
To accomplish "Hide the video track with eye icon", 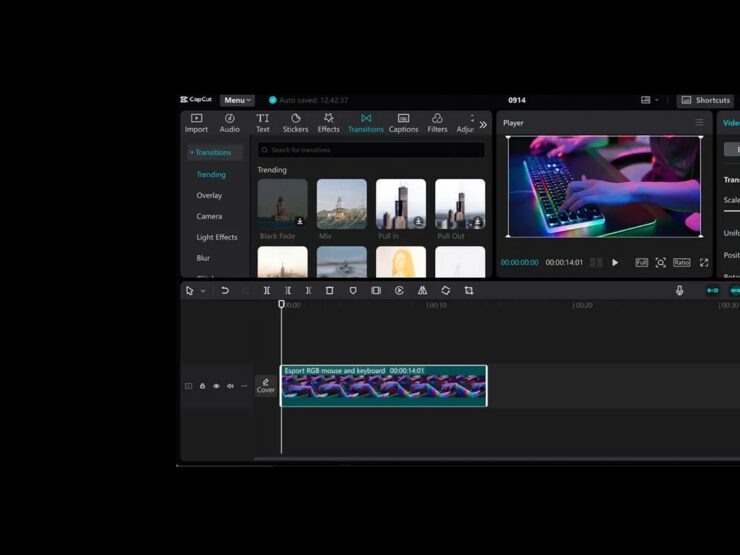I will click(216, 386).
